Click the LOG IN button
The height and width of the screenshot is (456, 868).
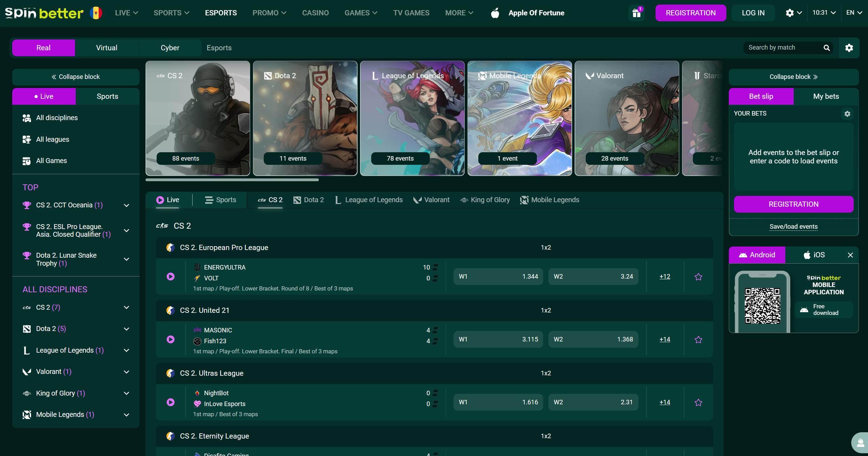[x=753, y=13]
